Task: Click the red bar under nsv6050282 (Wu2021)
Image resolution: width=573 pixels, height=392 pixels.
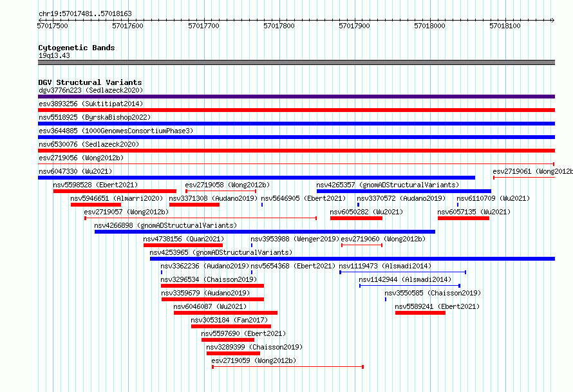Action: (x=356, y=218)
